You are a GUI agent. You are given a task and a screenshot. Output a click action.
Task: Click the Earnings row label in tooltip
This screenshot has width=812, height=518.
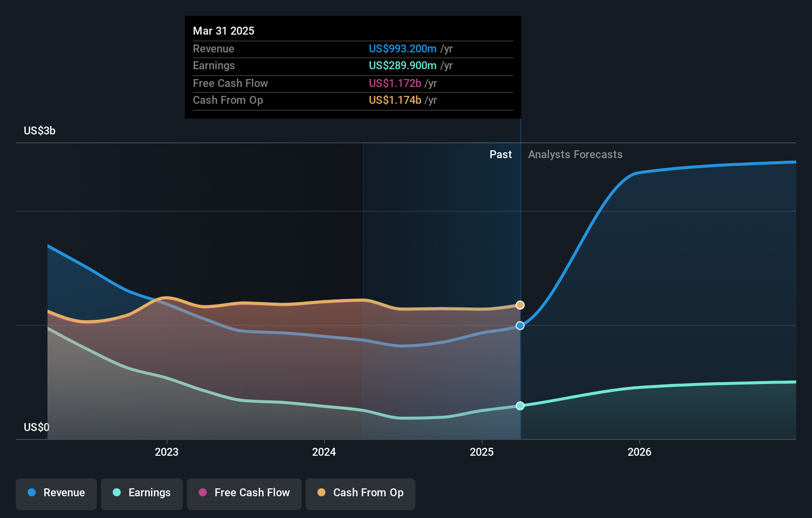click(x=214, y=65)
